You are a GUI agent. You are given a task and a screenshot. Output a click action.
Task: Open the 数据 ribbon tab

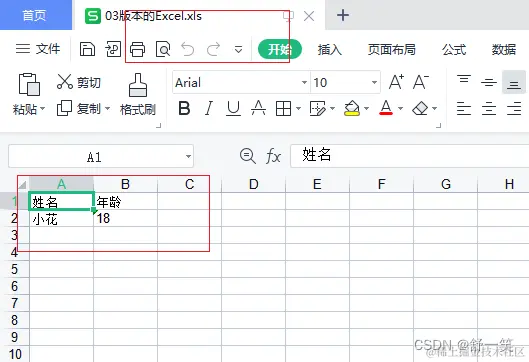(504, 50)
